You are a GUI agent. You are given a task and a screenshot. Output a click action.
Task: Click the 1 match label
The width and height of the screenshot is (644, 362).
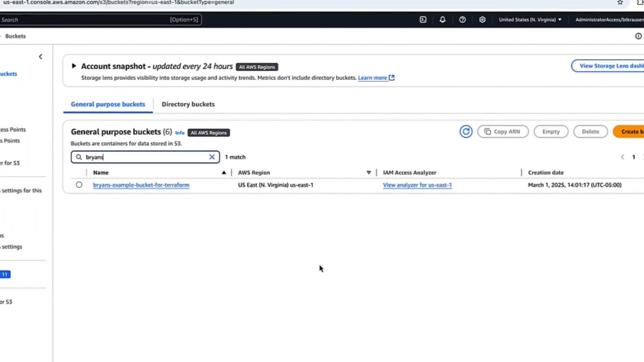tap(235, 157)
